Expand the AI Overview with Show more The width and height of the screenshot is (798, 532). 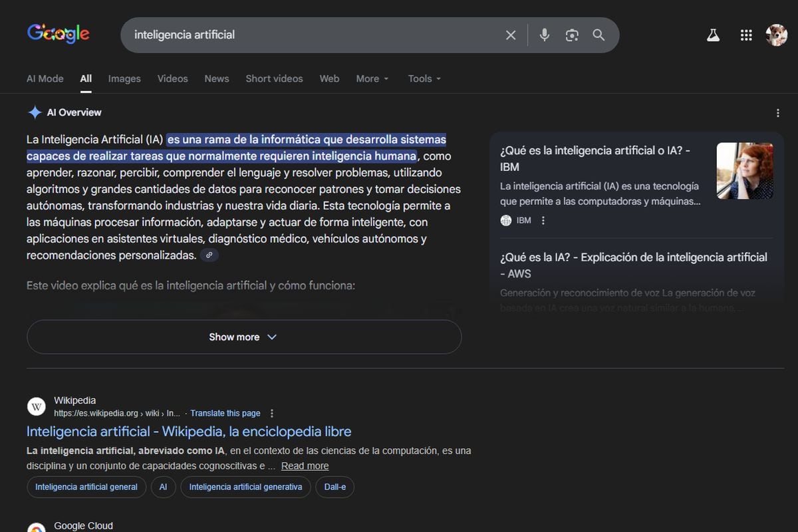[x=243, y=336]
